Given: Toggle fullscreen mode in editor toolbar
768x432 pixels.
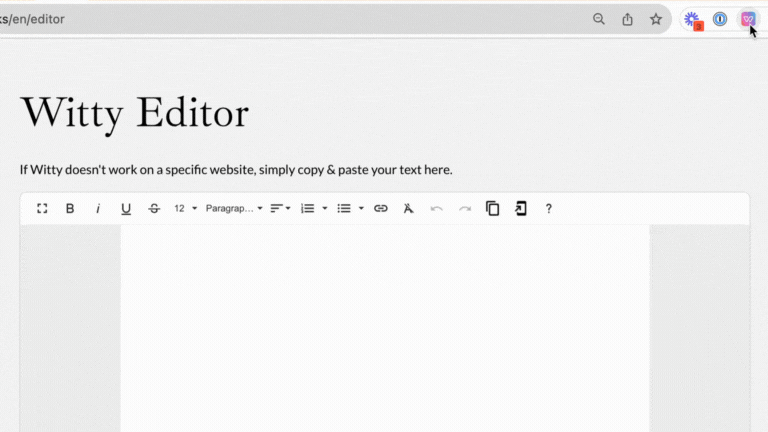Looking at the screenshot, I should pos(42,208).
